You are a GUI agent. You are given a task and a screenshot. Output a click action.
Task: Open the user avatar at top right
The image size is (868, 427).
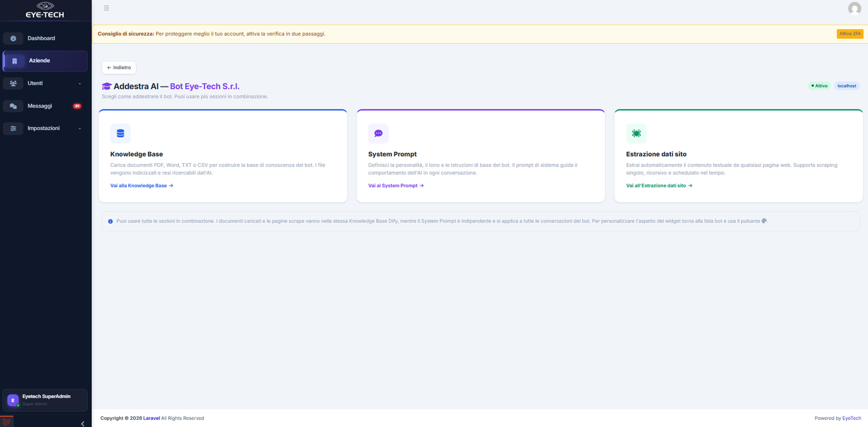854,8
